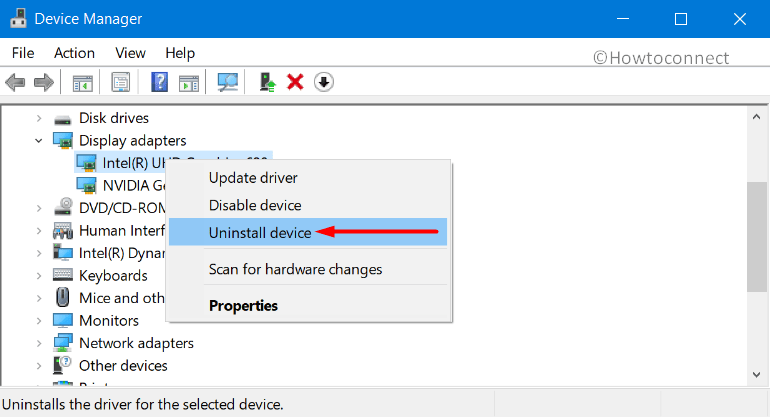Select the Intel(R) UHD Graphics device row

(x=173, y=163)
